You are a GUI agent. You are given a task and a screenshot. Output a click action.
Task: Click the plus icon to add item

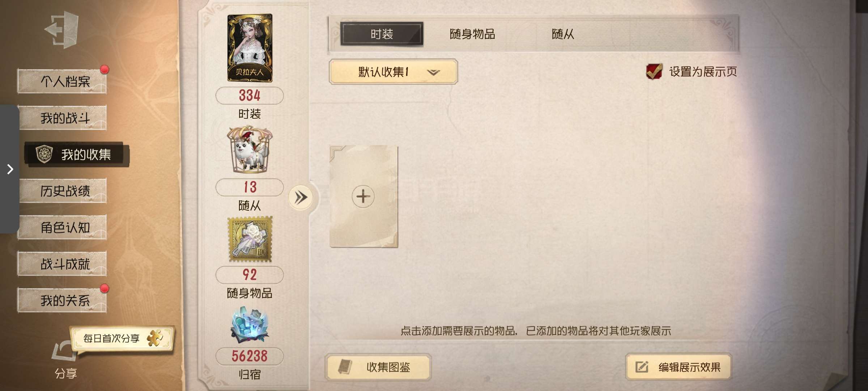click(x=363, y=197)
